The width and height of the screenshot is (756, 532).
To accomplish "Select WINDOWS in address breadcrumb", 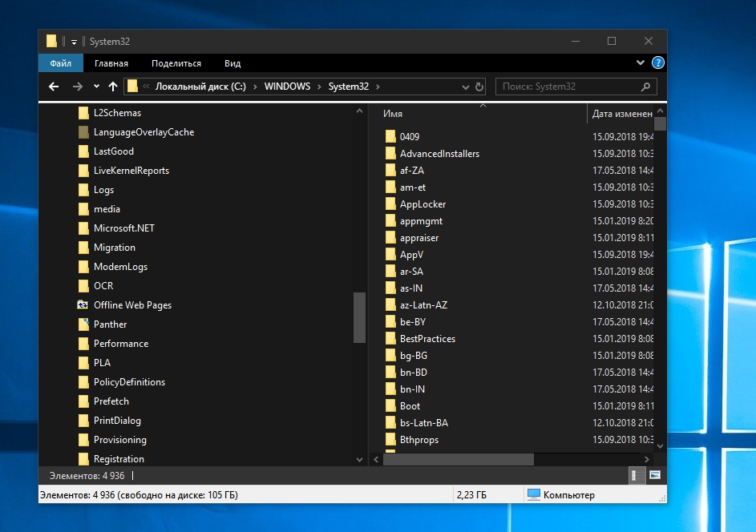I will click(287, 87).
